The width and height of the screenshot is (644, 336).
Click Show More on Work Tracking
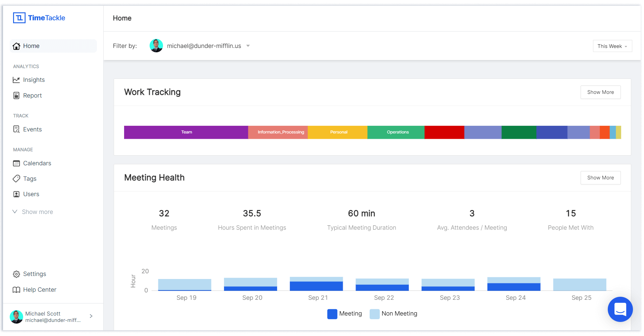point(600,92)
